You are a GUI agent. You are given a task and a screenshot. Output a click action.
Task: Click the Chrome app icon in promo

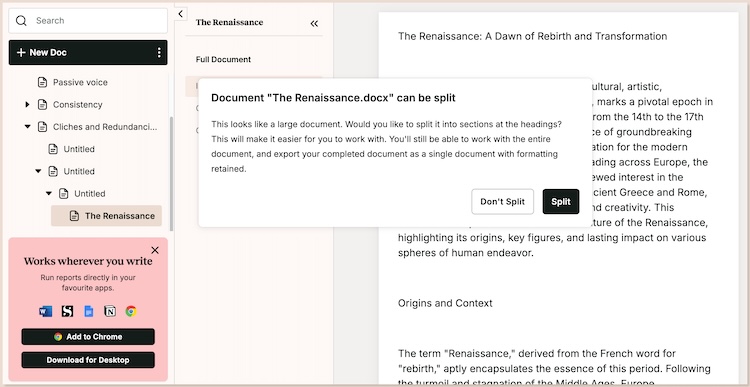point(131,311)
